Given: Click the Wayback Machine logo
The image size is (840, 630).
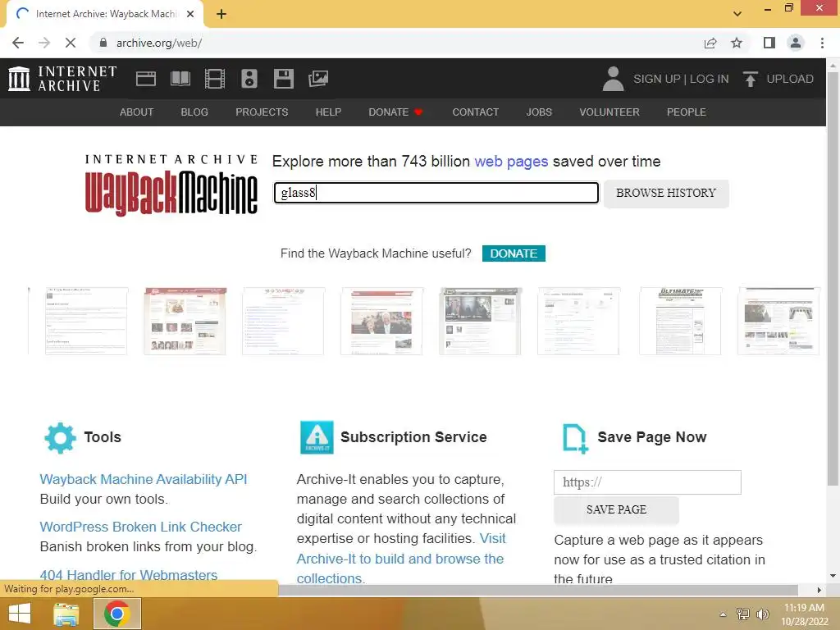Looking at the screenshot, I should coord(171,185).
